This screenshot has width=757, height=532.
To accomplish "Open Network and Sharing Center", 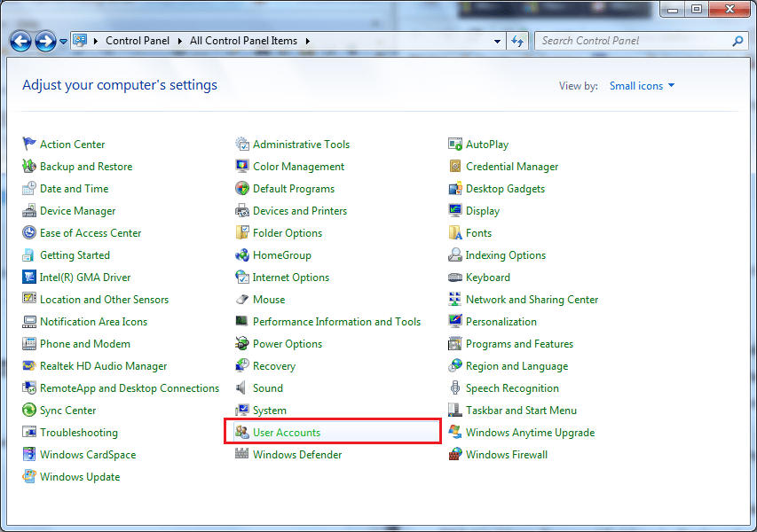I will click(532, 300).
